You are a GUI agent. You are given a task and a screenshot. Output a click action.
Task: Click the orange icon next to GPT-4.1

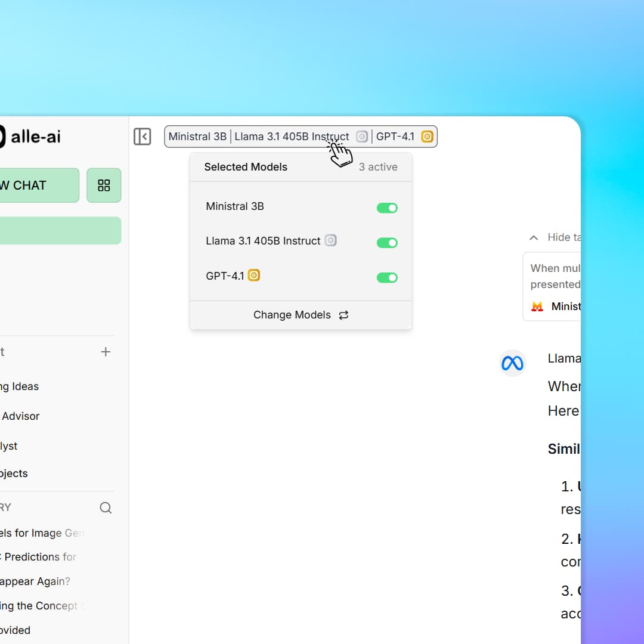253,275
